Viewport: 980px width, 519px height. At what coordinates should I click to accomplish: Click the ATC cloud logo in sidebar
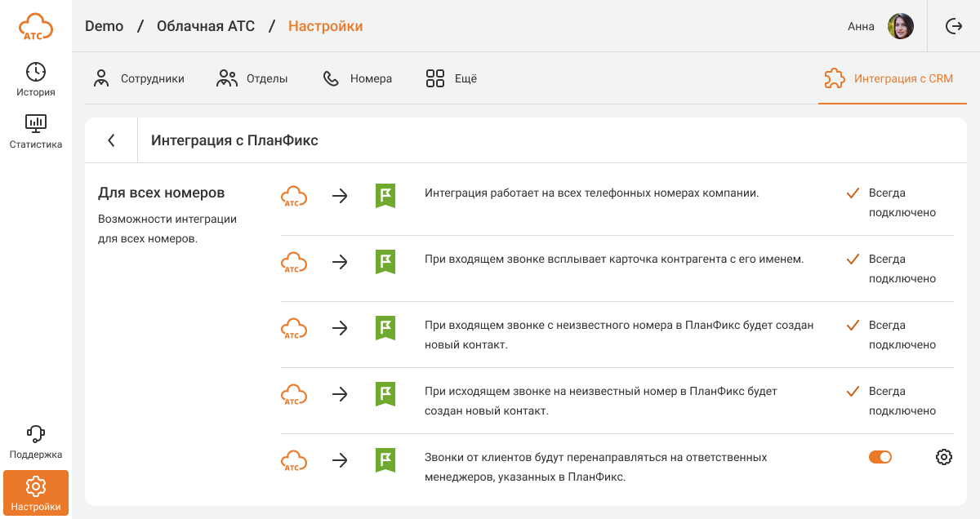[x=36, y=26]
